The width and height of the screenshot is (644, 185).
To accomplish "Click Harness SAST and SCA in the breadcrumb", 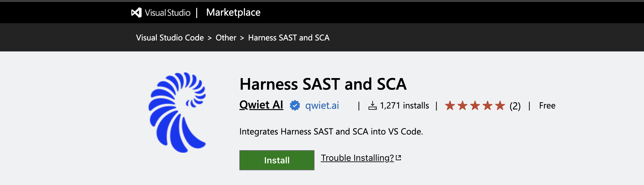I will click(289, 38).
